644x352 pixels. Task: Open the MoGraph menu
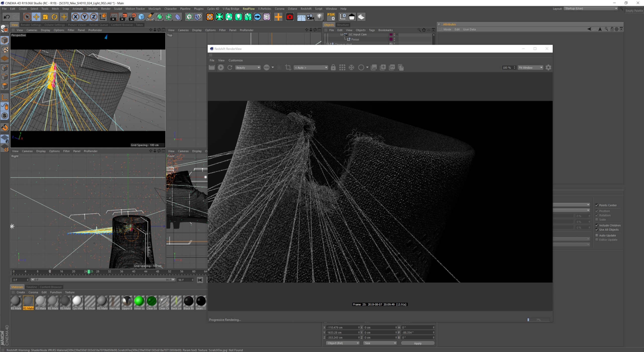(154, 9)
